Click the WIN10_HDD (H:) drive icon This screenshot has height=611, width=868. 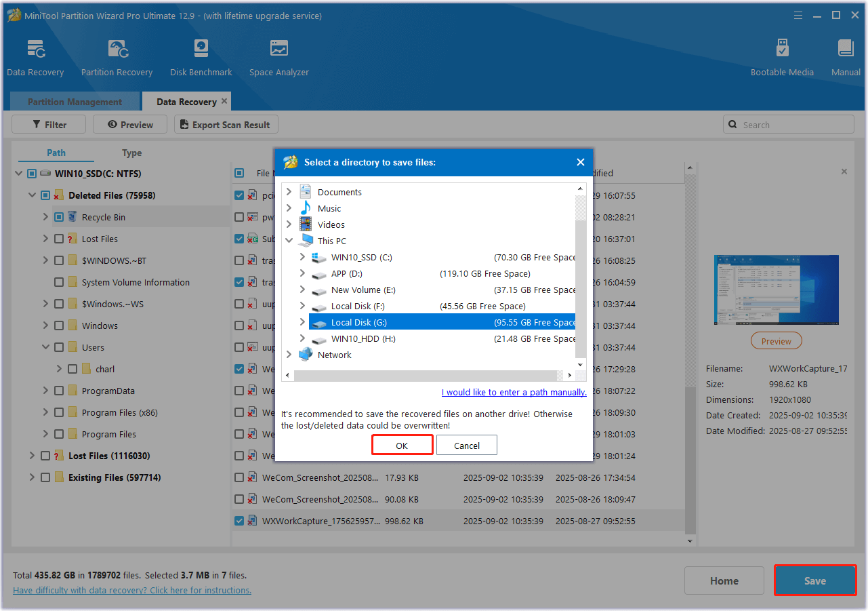(x=319, y=339)
